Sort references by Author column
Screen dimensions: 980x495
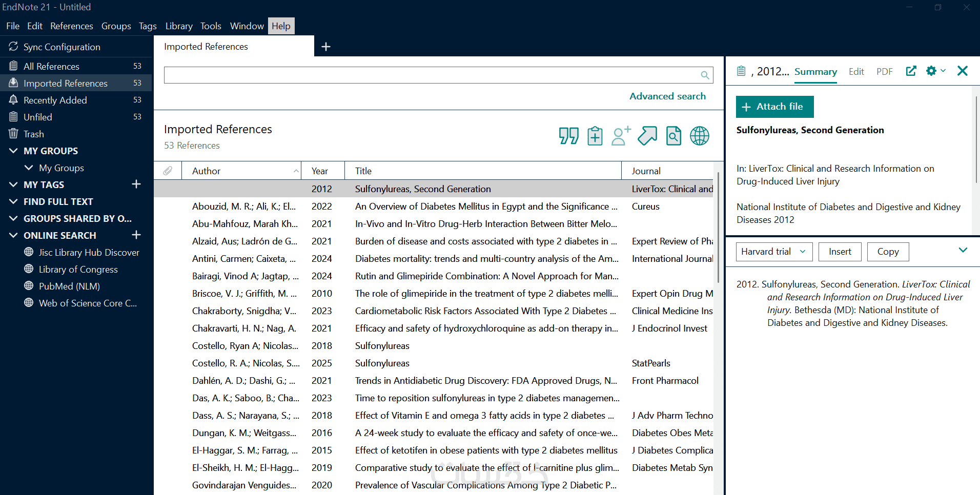pyautogui.click(x=241, y=171)
